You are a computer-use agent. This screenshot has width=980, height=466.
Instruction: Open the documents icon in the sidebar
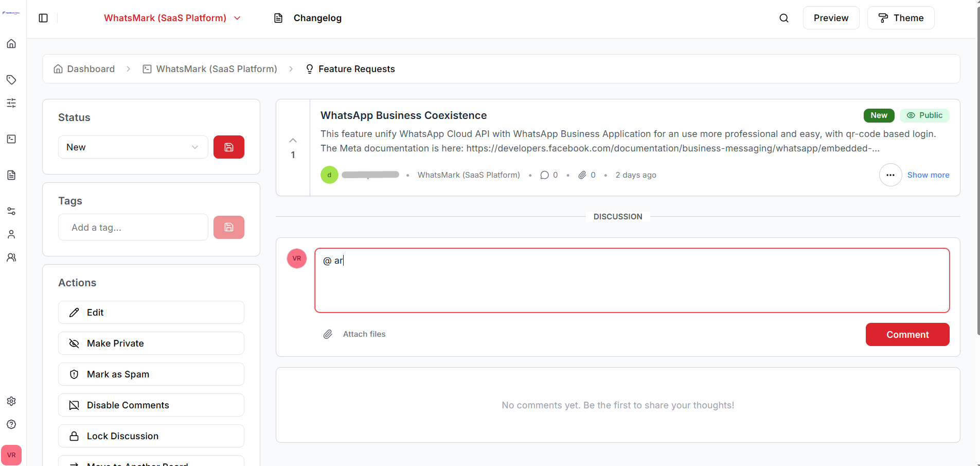[x=11, y=175]
